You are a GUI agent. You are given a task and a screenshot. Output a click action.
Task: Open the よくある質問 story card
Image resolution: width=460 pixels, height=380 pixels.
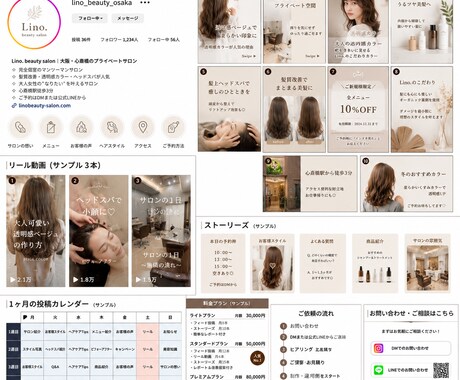[322, 263]
